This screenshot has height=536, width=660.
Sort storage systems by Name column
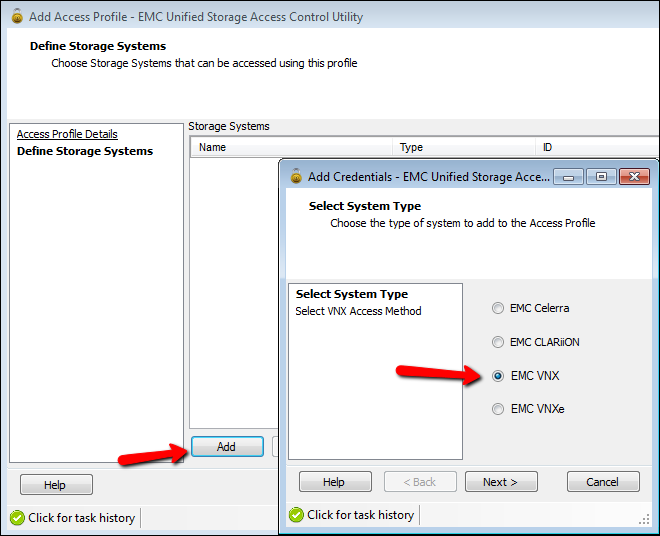click(291, 147)
